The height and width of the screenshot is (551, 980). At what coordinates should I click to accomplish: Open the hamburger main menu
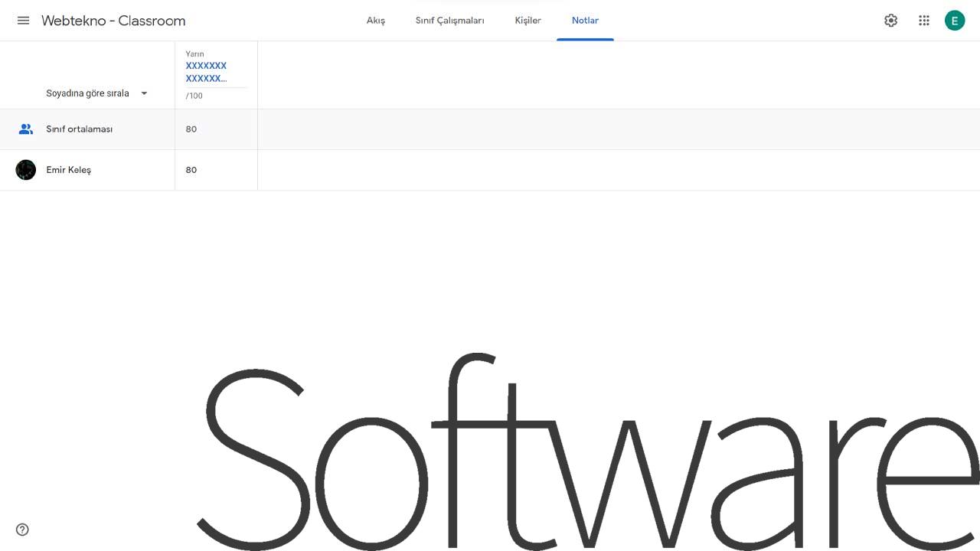23,21
